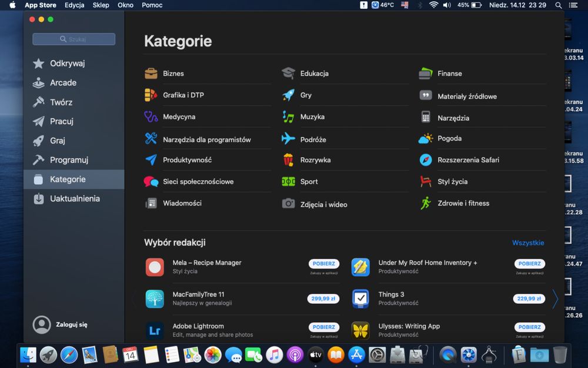This screenshot has height=368, width=588.
Task: Click the Rozszerzenia Safari compass icon
Action: click(426, 160)
